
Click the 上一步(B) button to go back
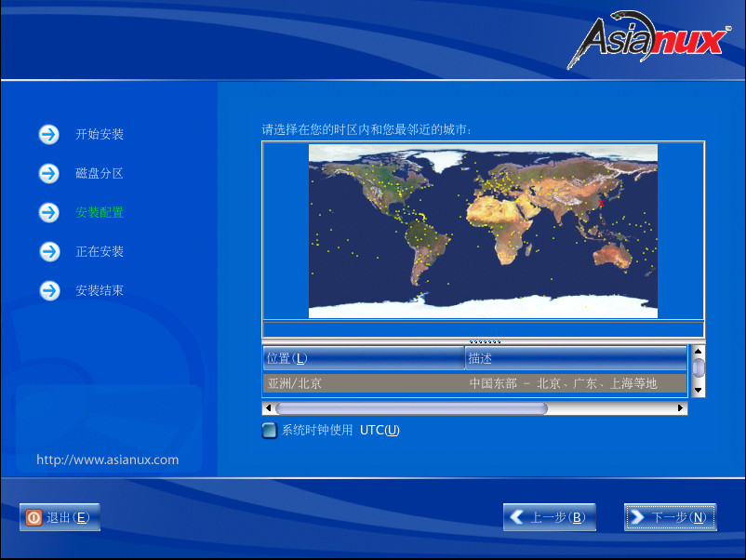click(x=550, y=517)
